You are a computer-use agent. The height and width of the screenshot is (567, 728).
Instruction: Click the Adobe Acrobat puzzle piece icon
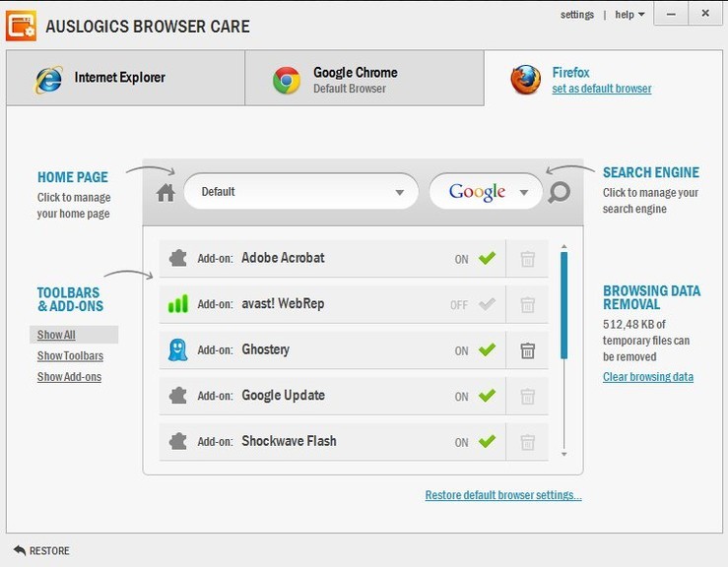(x=178, y=258)
